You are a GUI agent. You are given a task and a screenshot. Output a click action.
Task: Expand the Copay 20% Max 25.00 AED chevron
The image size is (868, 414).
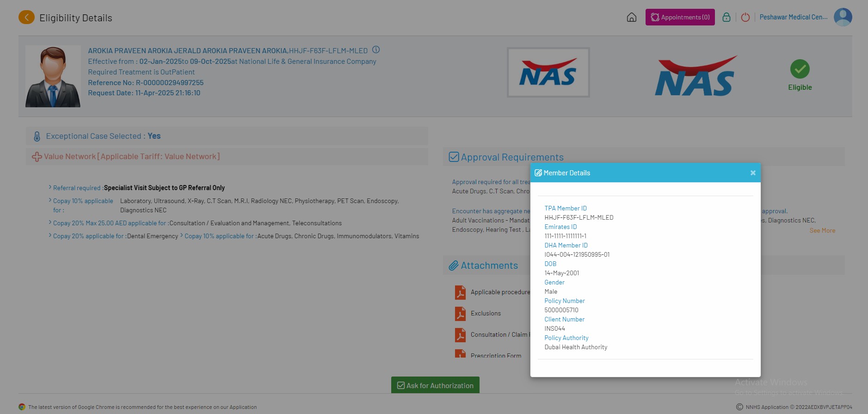50,222
